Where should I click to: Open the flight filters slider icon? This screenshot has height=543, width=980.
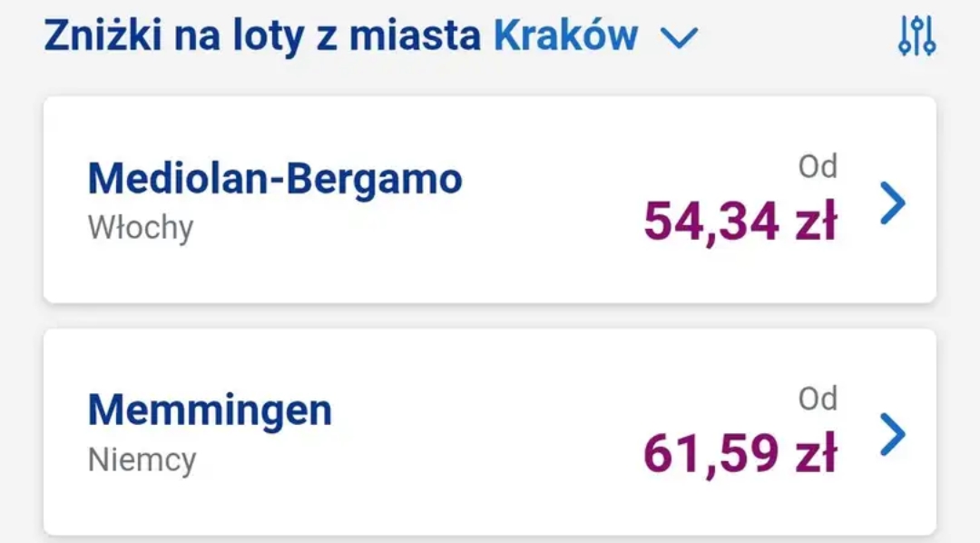coord(916,36)
